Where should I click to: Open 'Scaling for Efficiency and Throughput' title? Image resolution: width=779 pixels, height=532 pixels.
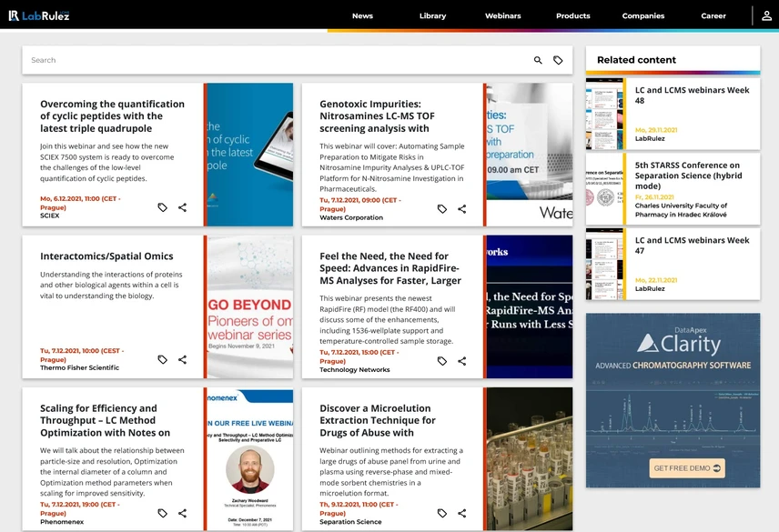click(x=106, y=420)
